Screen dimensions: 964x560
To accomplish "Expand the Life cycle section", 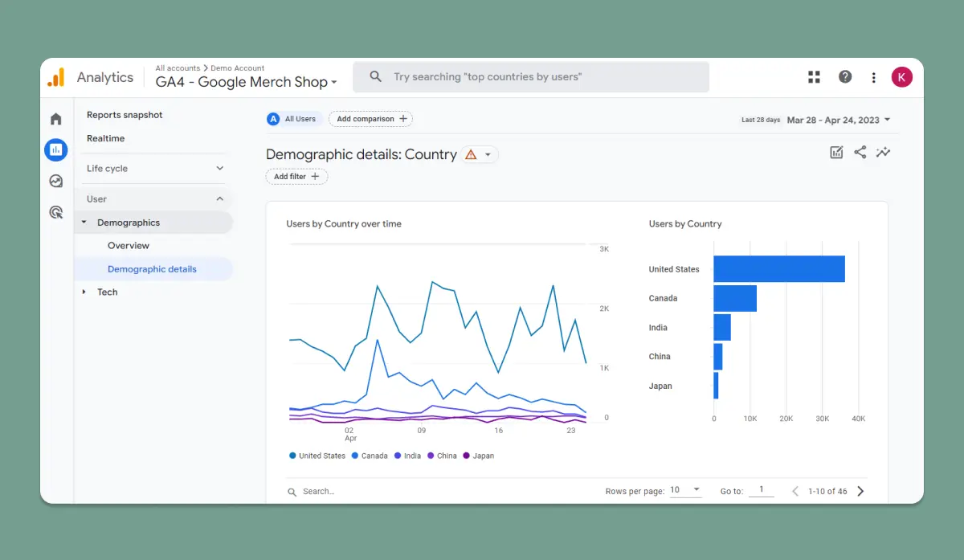I will [155, 169].
